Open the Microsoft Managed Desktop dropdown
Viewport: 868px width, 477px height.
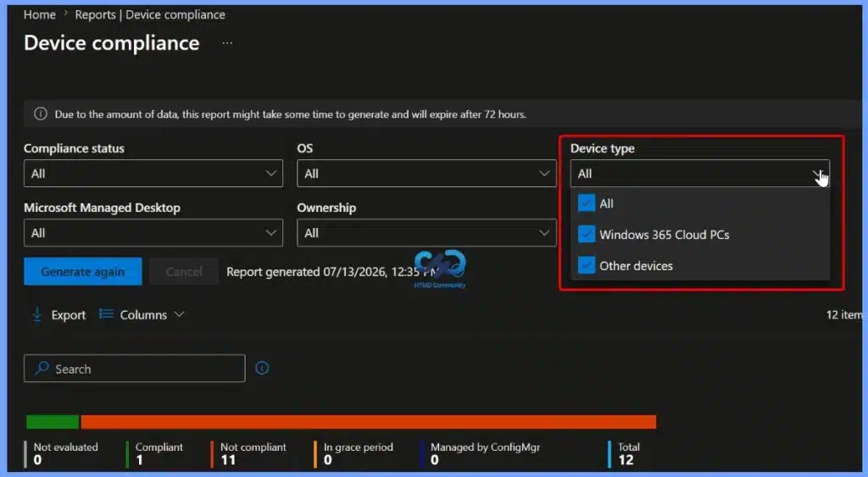pyautogui.click(x=153, y=233)
